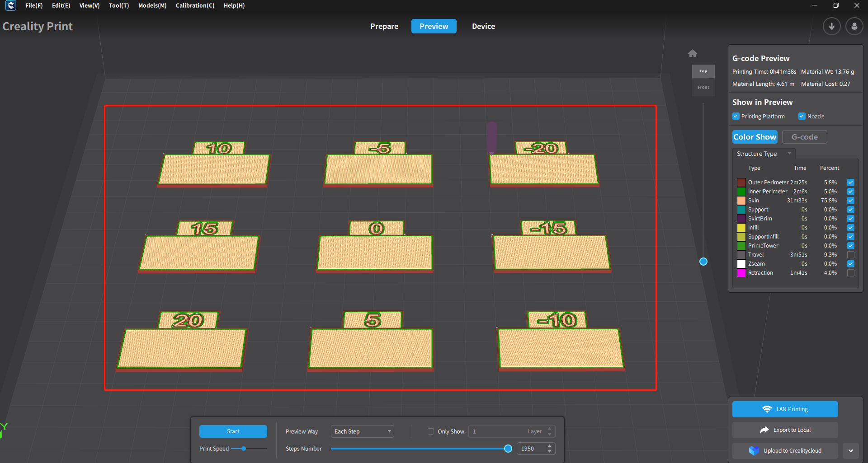The width and height of the screenshot is (868, 463).
Task: Toggle Nozzle checkbox
Action: (x=802, y=117)
